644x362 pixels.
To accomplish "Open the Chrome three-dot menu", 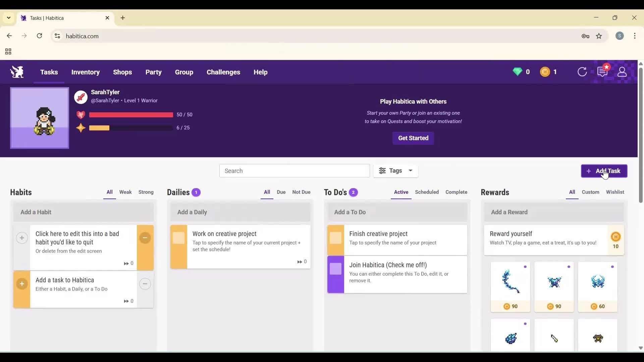I will (x=635, y=36).
